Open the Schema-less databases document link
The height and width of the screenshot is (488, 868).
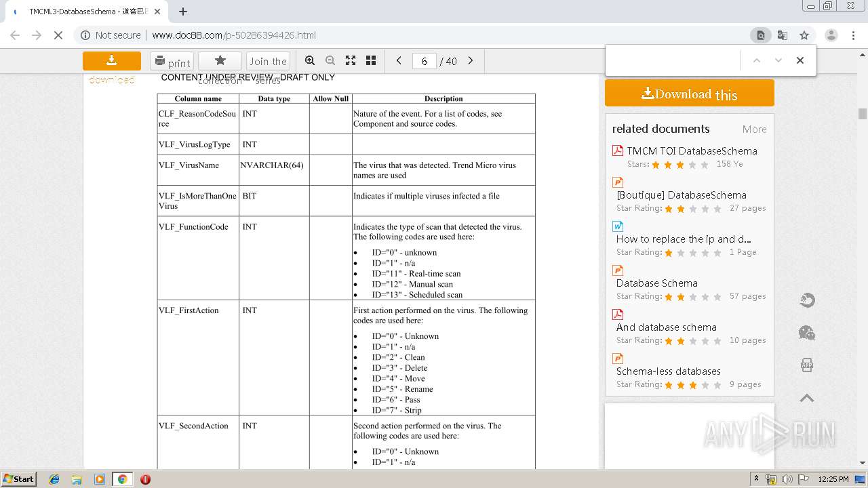668,371
